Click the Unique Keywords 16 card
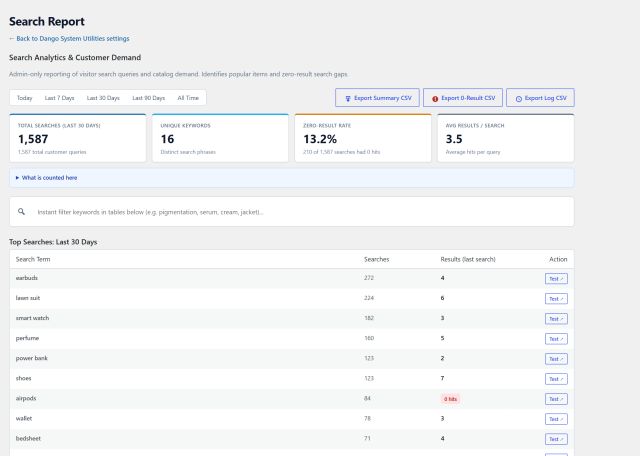This screenshot has height=456, width=640. (x=220, y=138)
